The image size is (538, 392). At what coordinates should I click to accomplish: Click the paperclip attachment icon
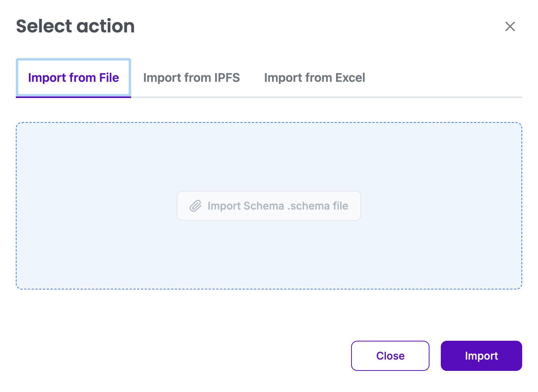pyautogui.click(x=196, y=206)
